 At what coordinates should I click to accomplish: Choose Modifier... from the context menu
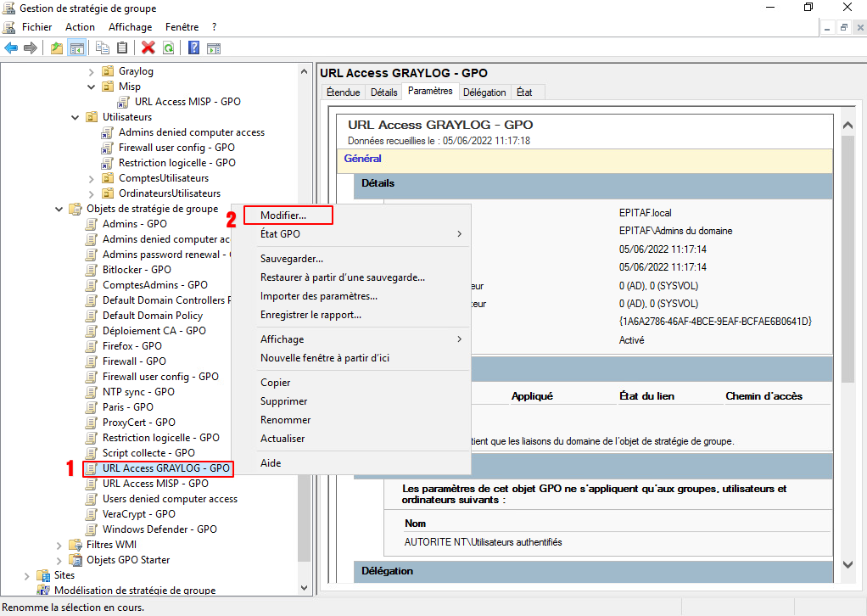tap(283, 216)
